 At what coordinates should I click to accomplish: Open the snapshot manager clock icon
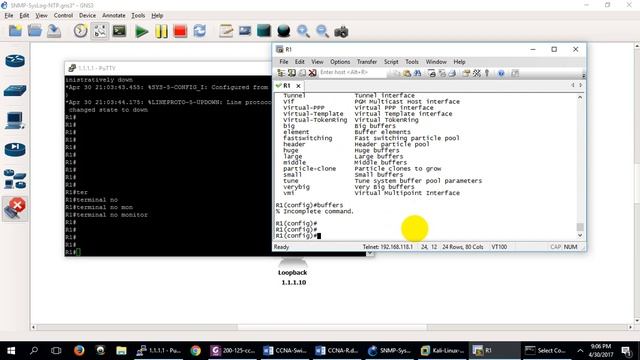pos(80,31)
